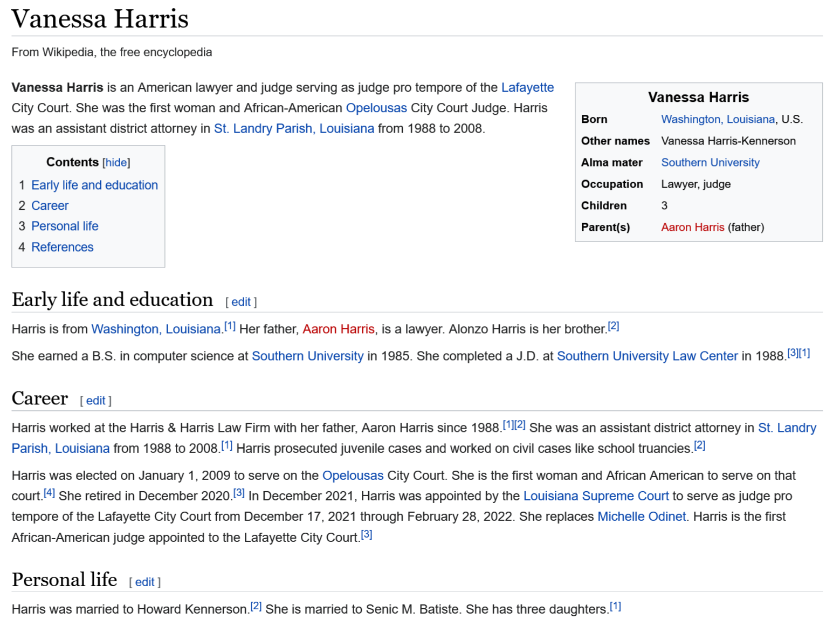This screenshot has width=840, height=626.
Task: Click the 'Early life and education' section heading
Action: (112, 299)
